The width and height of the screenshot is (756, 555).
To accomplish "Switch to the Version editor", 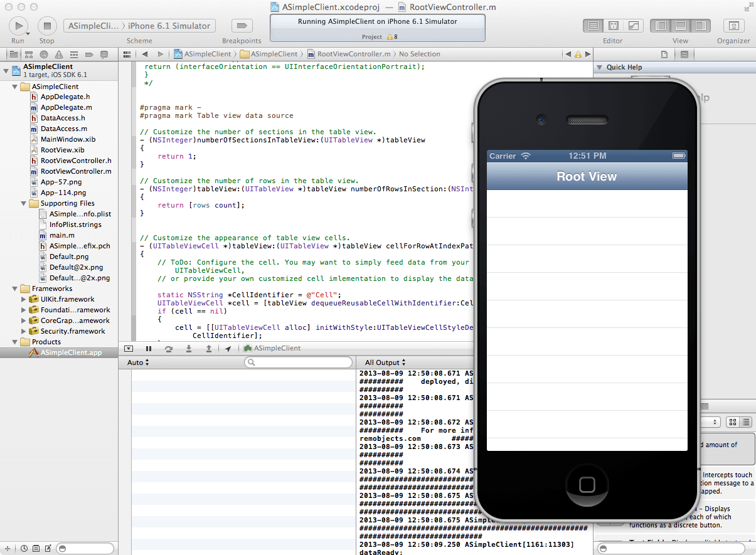I will 634,26.
